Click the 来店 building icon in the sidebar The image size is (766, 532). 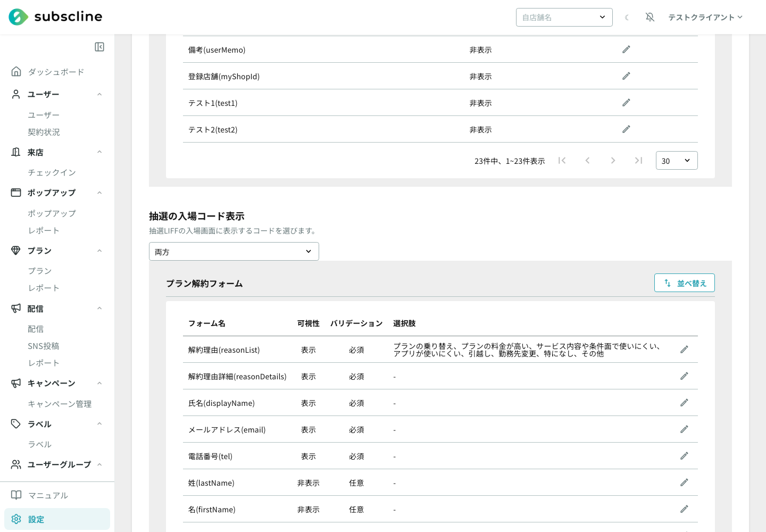(x=16, y=152)
